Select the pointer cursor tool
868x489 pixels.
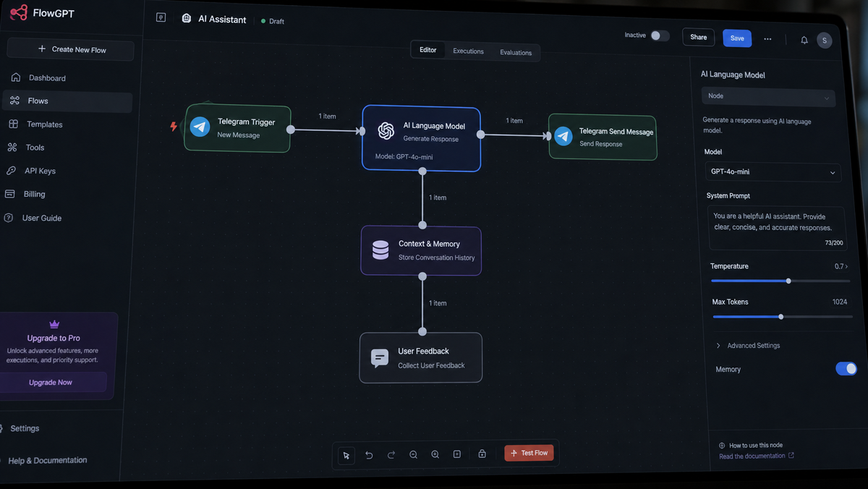pos(346,455)
